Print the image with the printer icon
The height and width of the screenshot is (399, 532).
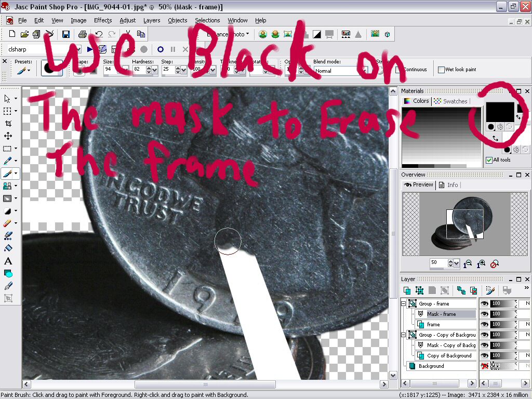pyautogui.click(x=83, y=34)
